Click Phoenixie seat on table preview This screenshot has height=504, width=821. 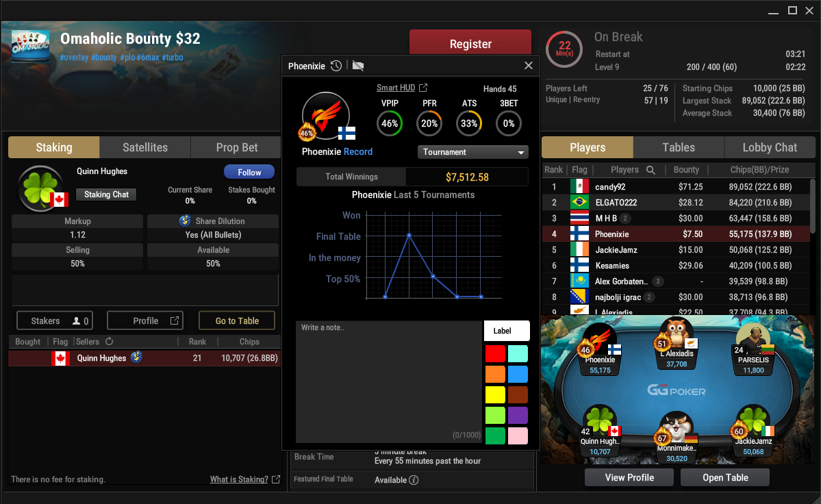[600, 350]
